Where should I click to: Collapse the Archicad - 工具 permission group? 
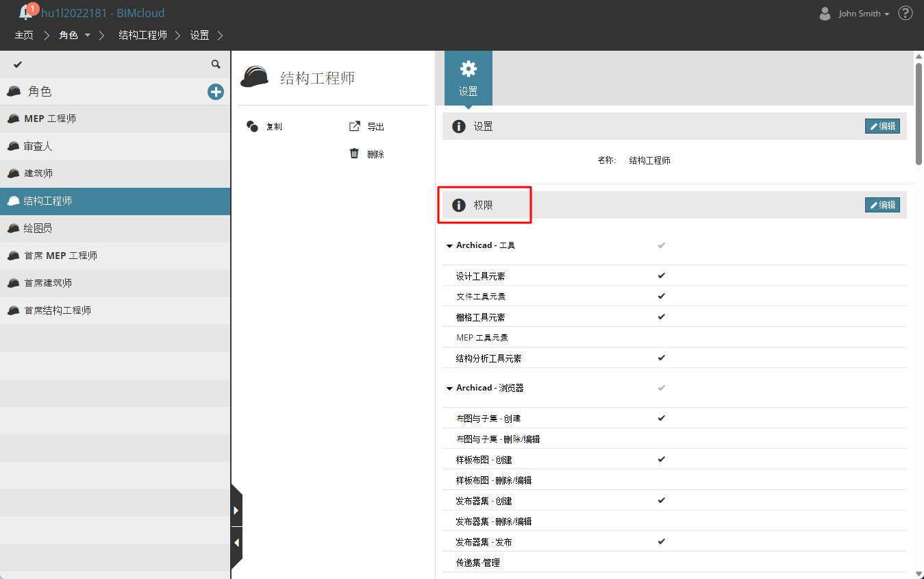[x=449, y=245]
